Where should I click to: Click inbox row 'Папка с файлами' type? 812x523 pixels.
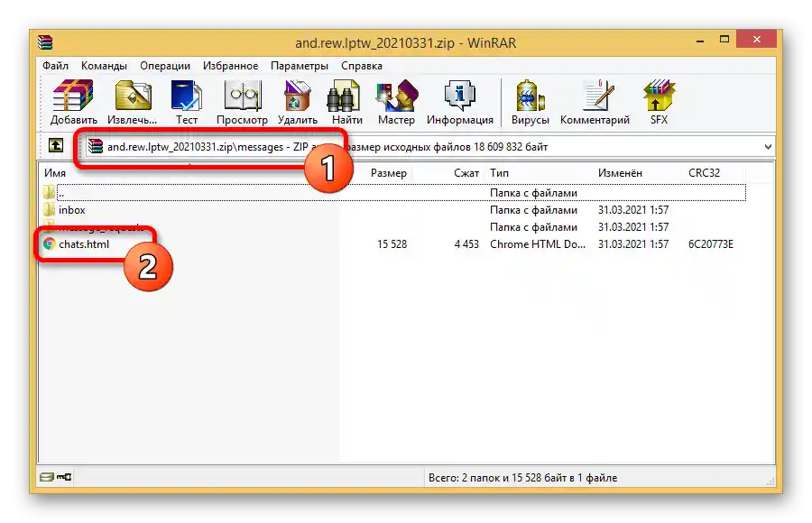coord(533,210)
